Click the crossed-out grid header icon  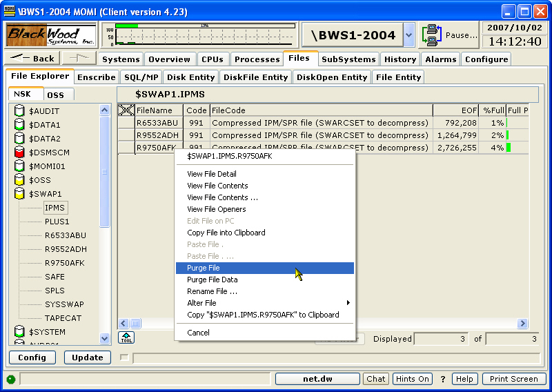[126, 110]
